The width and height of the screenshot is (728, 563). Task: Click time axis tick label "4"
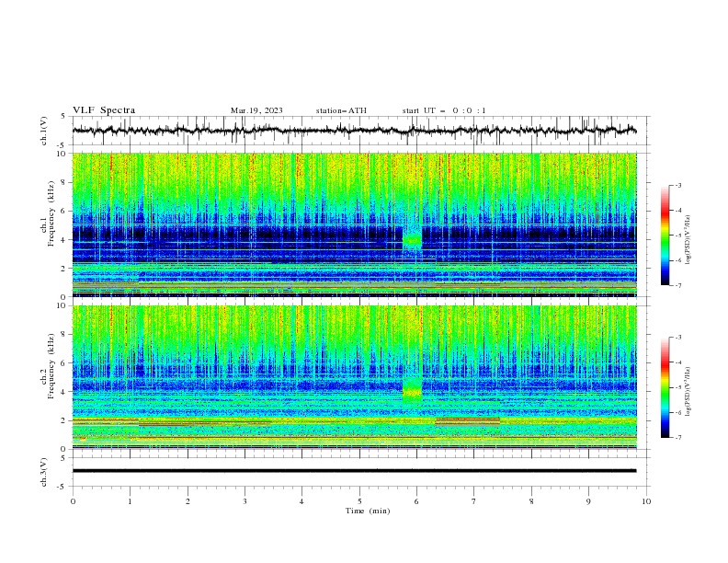pyautogui.click(x=301, y=501)
